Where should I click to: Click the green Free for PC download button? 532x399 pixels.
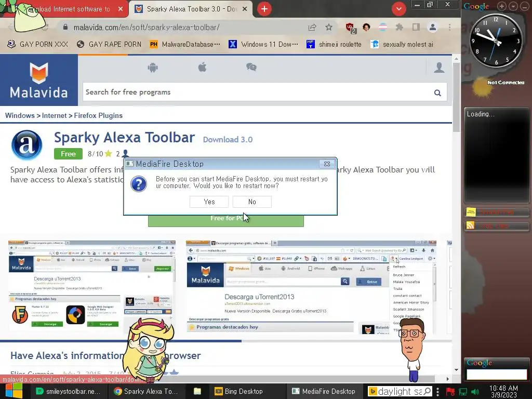225,220
